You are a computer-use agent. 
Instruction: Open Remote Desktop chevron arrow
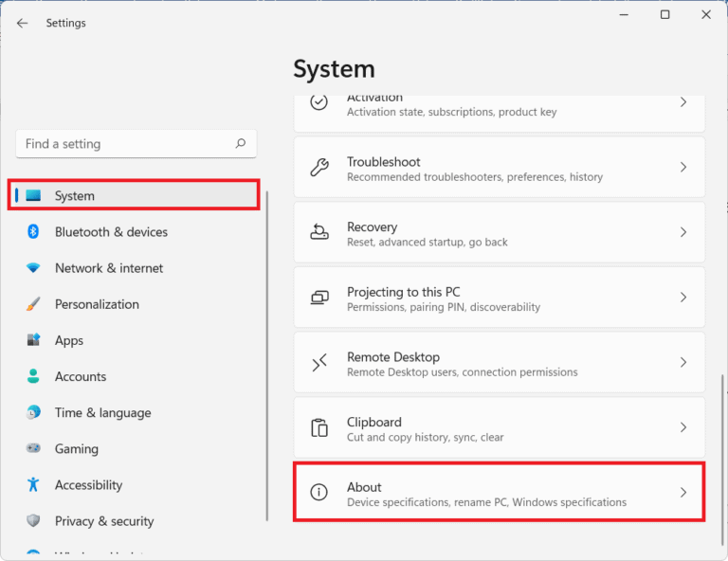(x=682, y=362)
